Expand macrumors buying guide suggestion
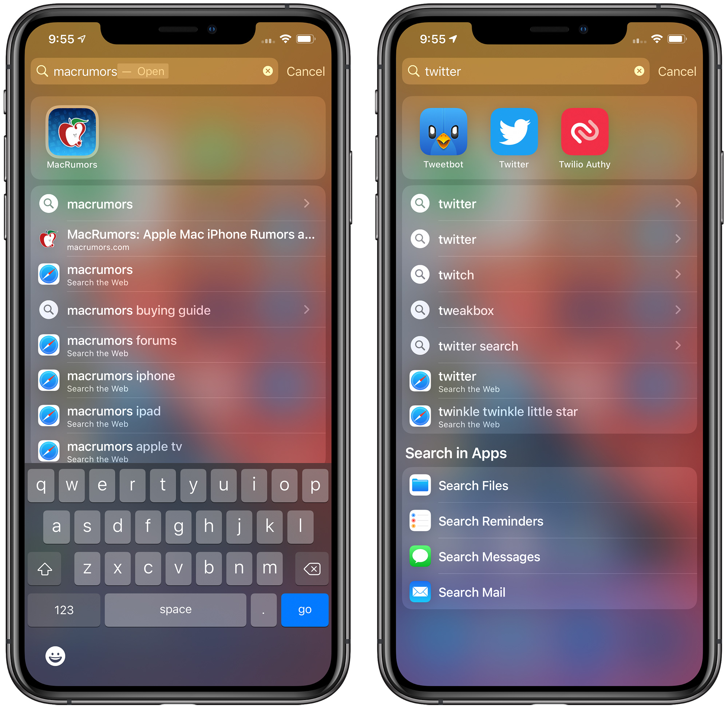 pos(305,310)
